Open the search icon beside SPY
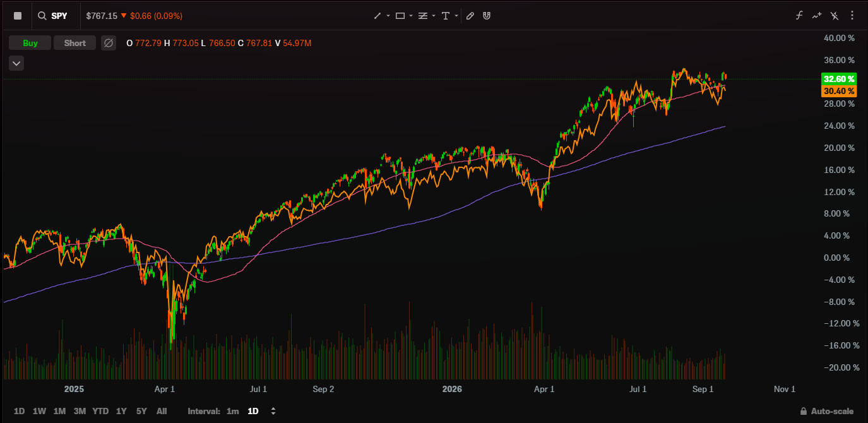 [42, 16]
